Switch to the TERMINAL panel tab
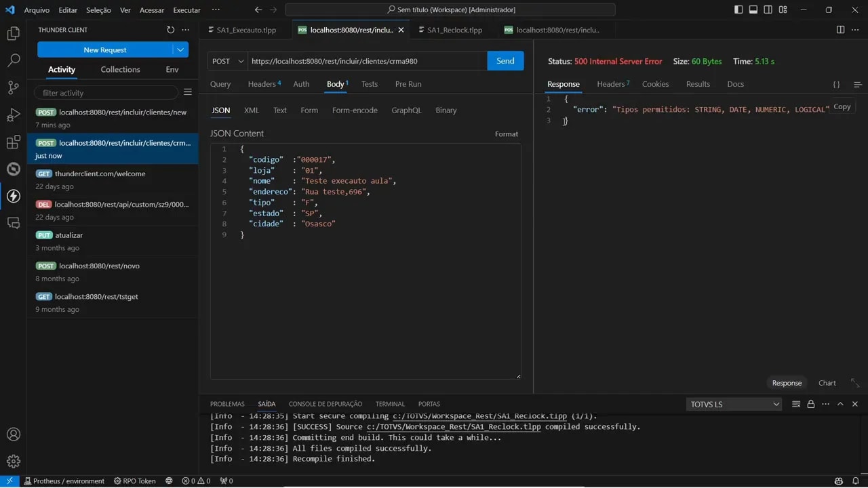This screenshot has height=488, width=868. point(389,404)
